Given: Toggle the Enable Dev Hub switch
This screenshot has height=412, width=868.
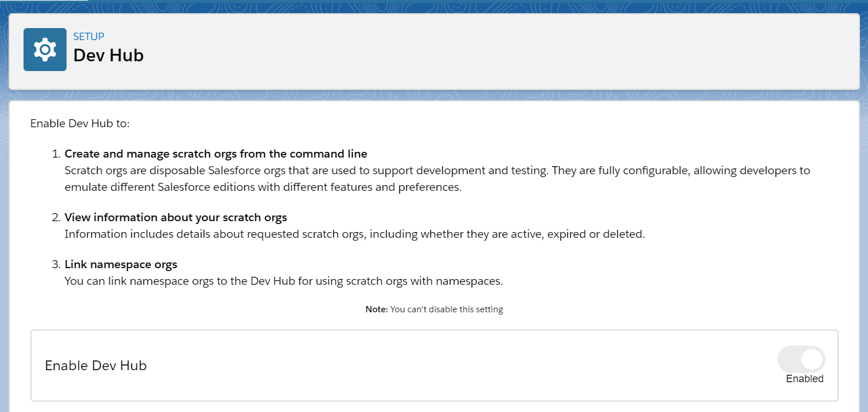Looking at the screenshot, I should pos(801,359).
